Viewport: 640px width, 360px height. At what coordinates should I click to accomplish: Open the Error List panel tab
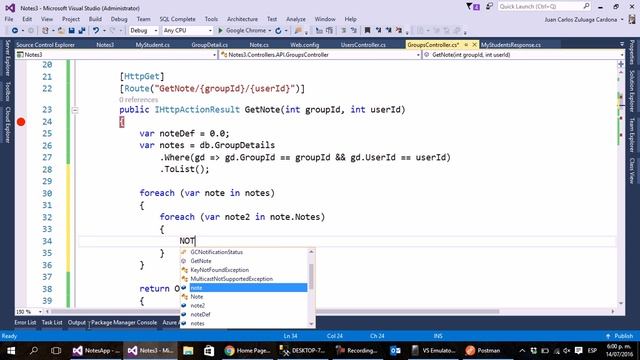(x=25, y=322)
